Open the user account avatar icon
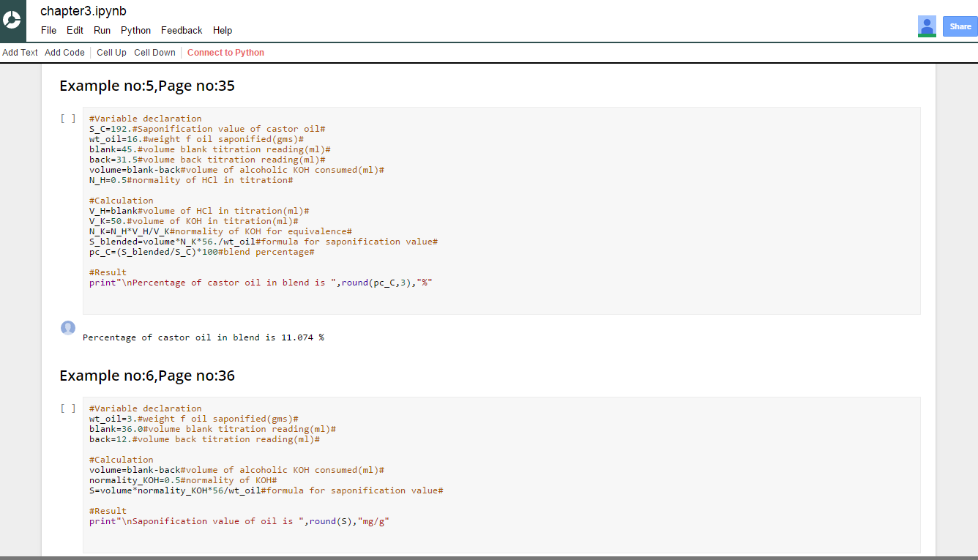978x560 pixels. 927,26
